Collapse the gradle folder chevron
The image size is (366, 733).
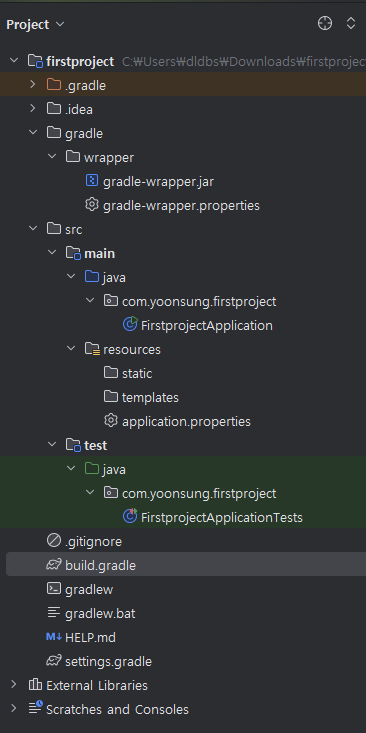[x=32, y=133]
